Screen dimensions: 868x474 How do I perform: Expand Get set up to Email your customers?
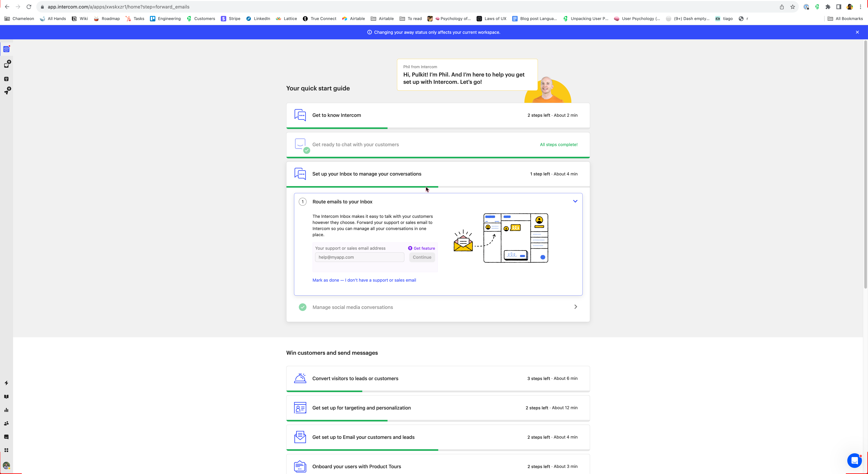pos(438,437)
